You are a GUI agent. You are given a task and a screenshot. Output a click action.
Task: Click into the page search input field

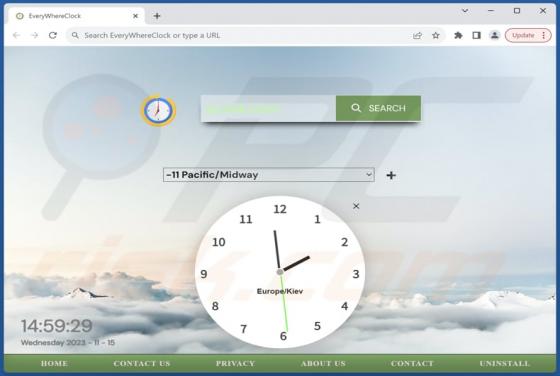(268, 109)
